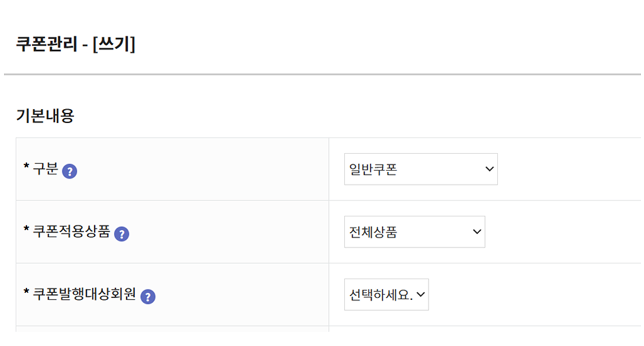Click the required asterisk before 쿠폰발행대상회원
The image size is (644, 346).
tap(26, 293)
